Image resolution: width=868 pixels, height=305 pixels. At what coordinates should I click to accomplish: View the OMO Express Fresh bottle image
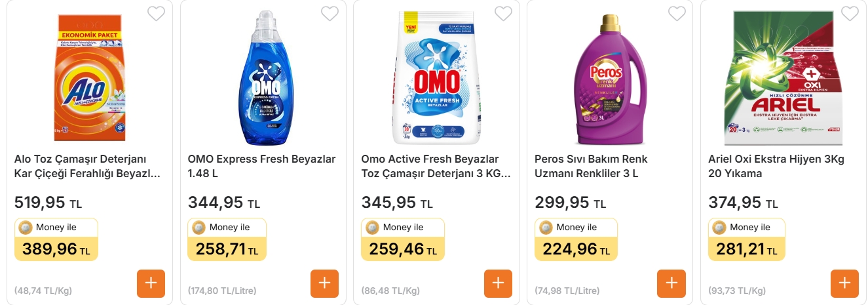tap(263, 77)
